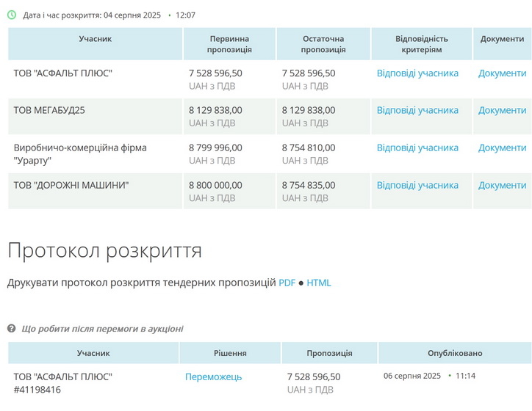The width and height of the screenshot is (532, 411).
Task: Click the 'Відповідність критеріям' column header
Action: click(421, 44)
